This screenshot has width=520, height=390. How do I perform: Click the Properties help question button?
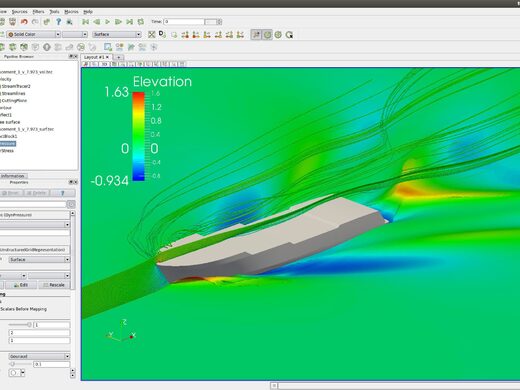pos(63,193)
